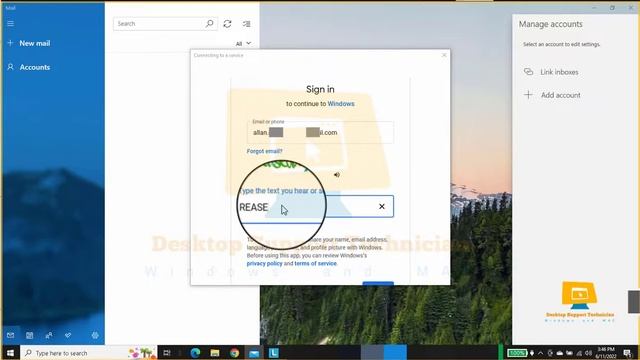Screen dimensions: 640x360
Task: Open taskbar clock showing 3:46 PM
Action: (x=606, y=353)
